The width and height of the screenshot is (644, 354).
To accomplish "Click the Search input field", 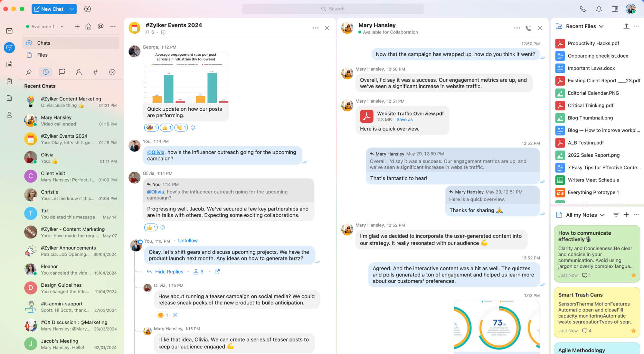I will [x=333, y=9].
